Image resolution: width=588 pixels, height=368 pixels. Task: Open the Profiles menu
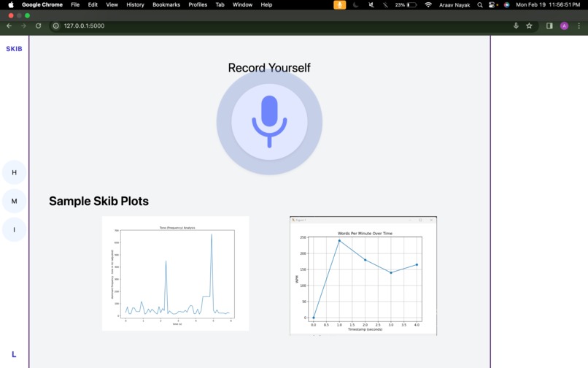(x=198, y=5)
